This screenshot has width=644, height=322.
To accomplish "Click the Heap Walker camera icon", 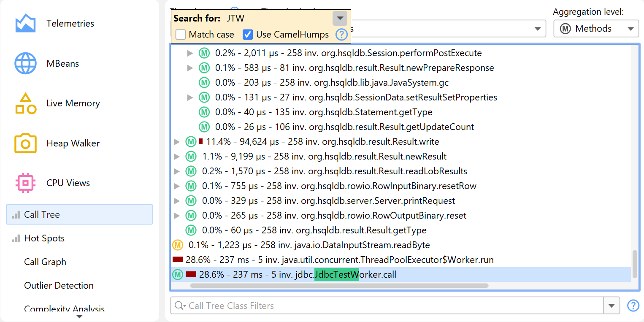I will 25,143.
